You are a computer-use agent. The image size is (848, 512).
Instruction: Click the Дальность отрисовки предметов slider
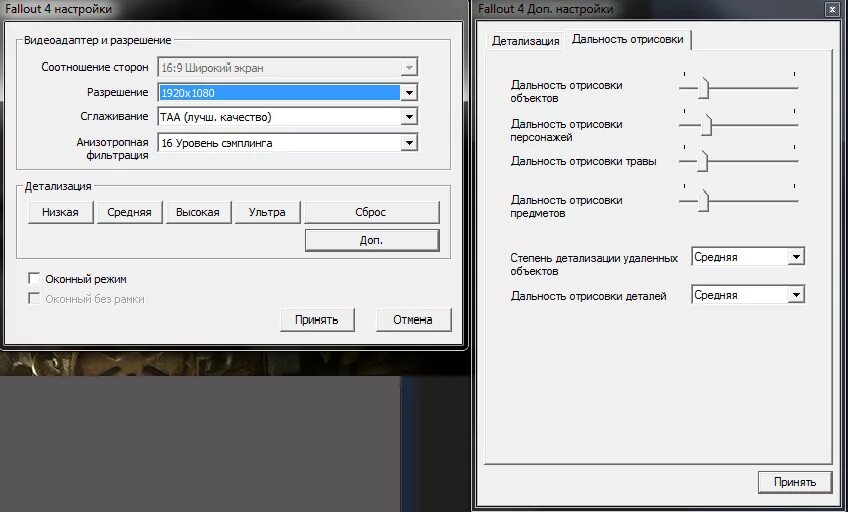pos(739,200)
